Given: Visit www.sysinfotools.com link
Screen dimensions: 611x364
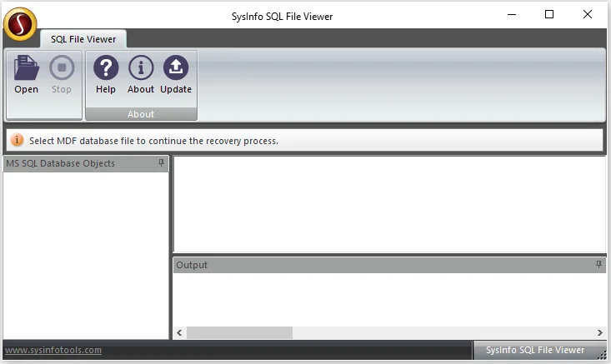Looking at the screenshot, I should (53, 350).
